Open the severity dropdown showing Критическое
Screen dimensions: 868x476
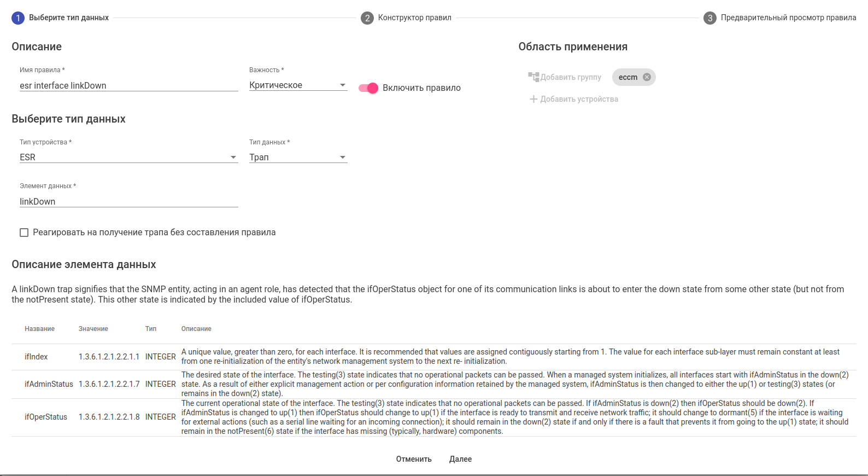click(x=298, y=85)
